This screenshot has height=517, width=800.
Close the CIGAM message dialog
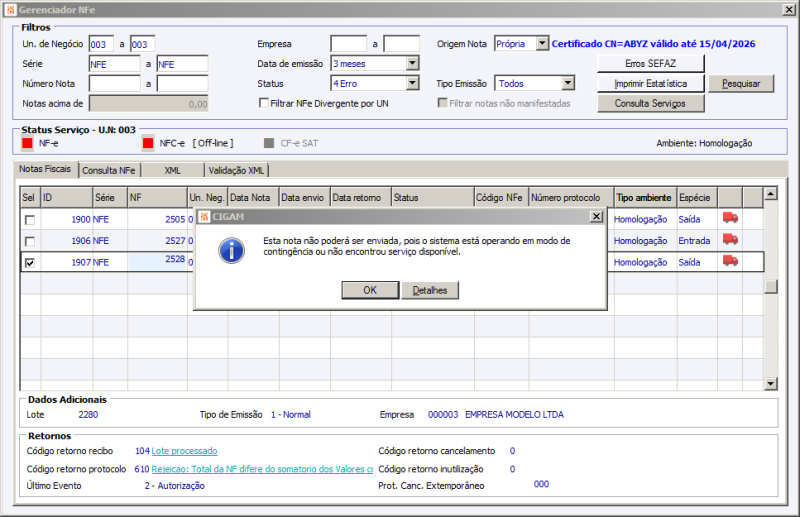pyautogui.click(x=596, y=216)
